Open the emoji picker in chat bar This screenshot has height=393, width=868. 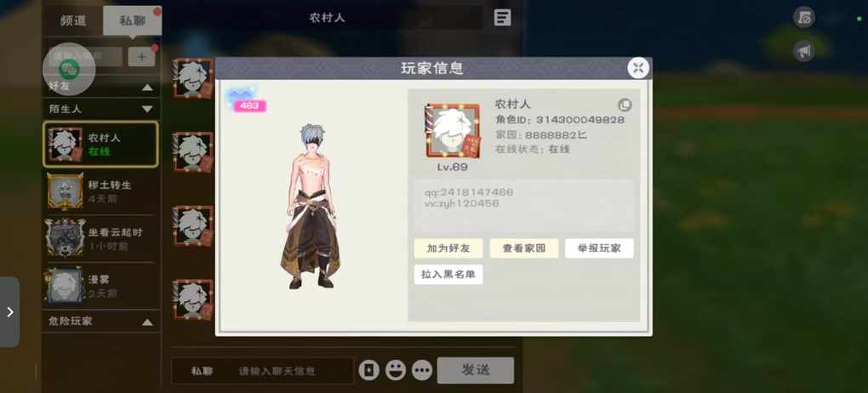(x=395, y=370)
